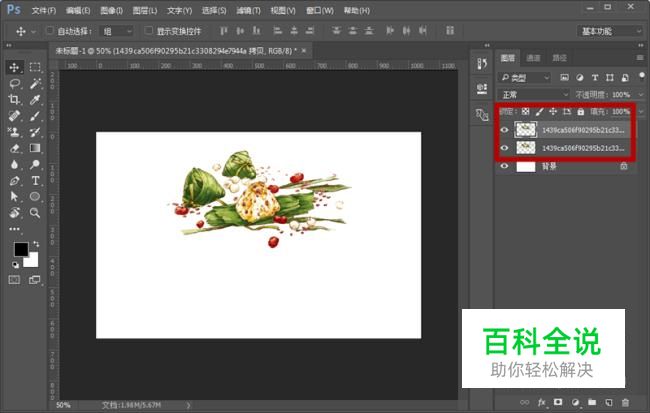Image resolution: width=650 pixels, height=413 pixels.
Task: Hide the 背景 layer
Action: (504, 166)
